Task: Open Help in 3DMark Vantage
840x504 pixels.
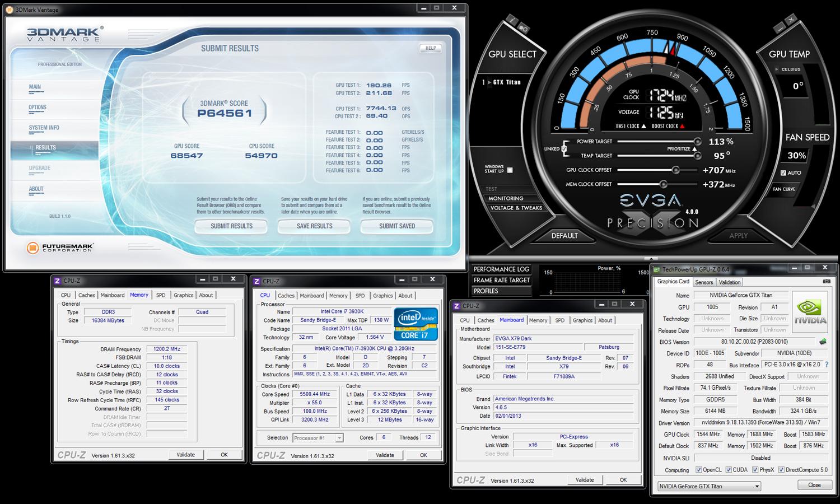Action: tap(431, 48)
